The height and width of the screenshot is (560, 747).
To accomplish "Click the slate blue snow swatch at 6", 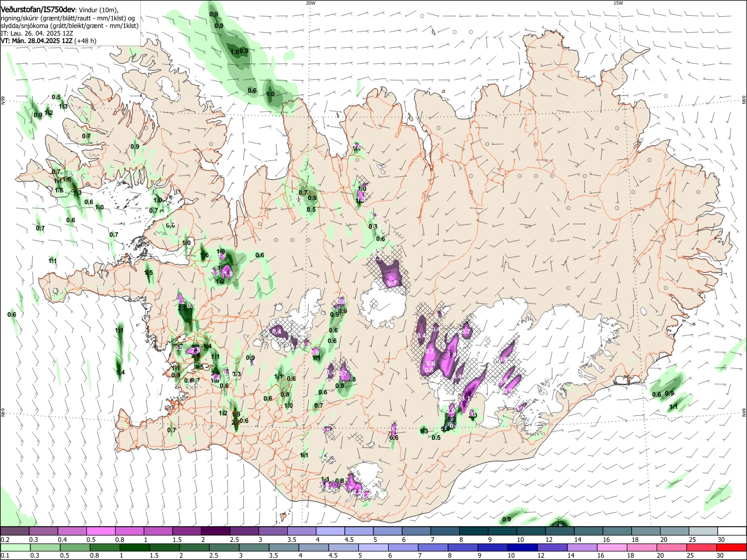I will click(415, 531).
